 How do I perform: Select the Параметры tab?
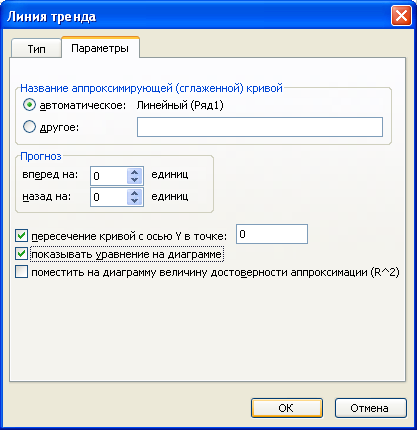(x=100, y=48)
